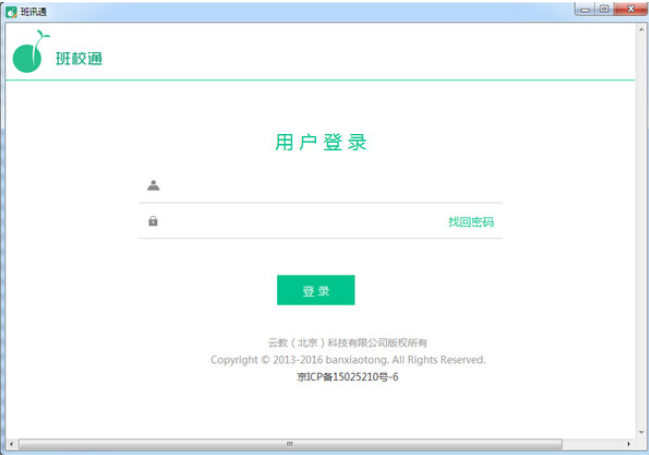Click the 班校通 brand text
649x455 pixels.
click(x=79, y=58)
